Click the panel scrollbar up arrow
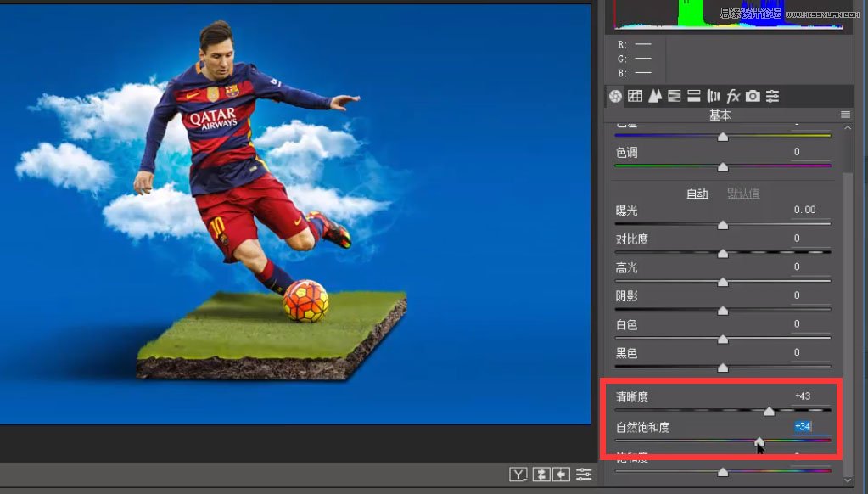This screenshot has width=868, height=494. coord(849,128)
